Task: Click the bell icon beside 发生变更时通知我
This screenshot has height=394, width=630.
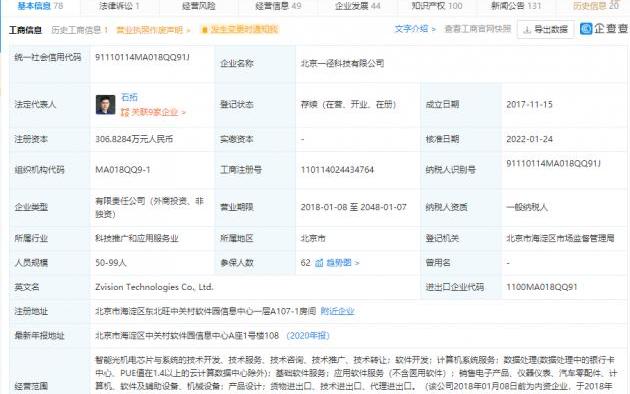Action: 205,30
